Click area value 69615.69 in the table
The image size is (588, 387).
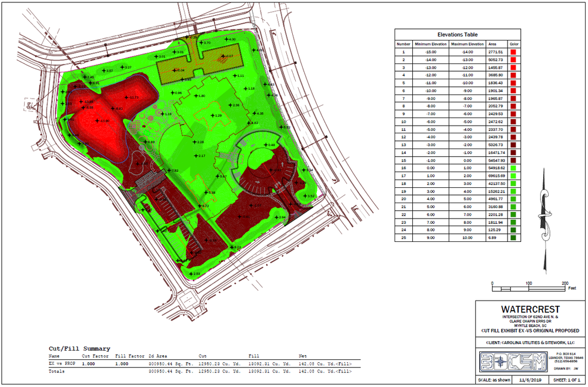click(x=496, y=176)
